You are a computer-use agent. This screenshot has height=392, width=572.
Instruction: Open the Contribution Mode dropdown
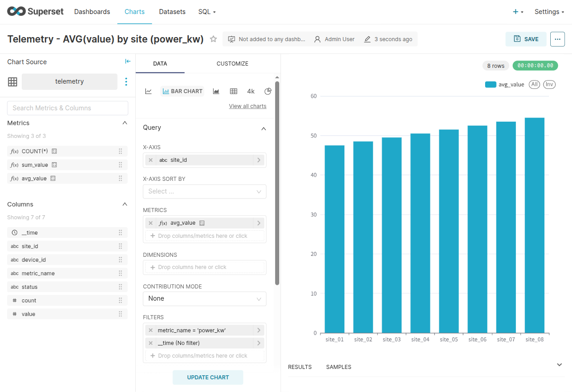tap(205, 299)
